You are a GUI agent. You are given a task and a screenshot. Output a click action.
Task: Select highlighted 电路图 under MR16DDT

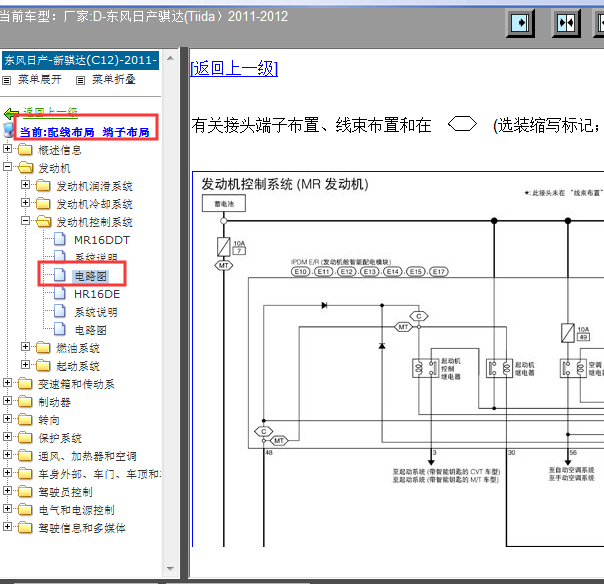91,276
